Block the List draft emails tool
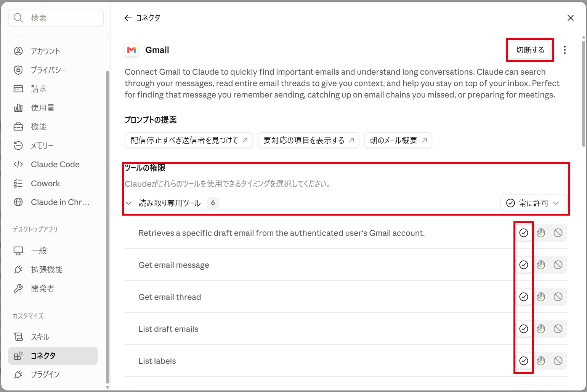587x392 pixels. click(558, 329)
